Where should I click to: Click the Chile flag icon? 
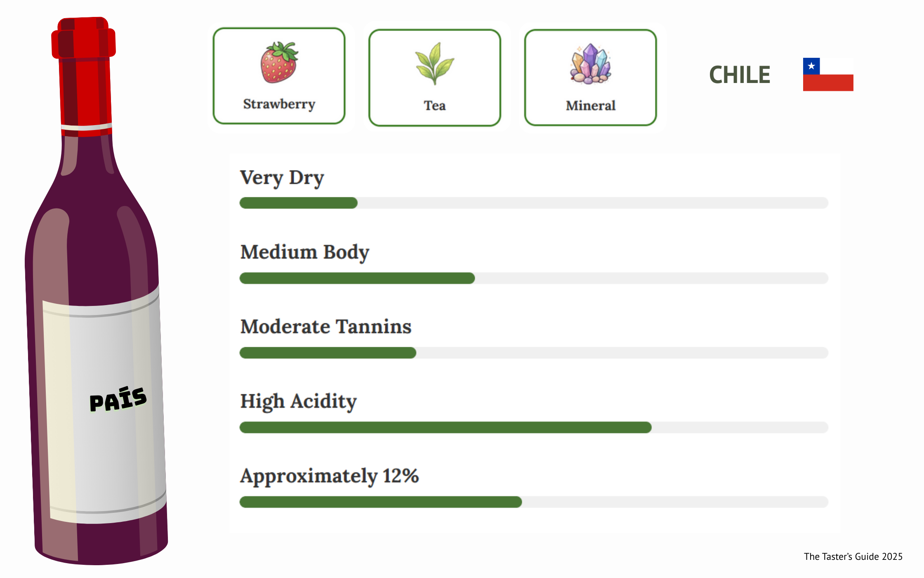(x=828, y=74)
